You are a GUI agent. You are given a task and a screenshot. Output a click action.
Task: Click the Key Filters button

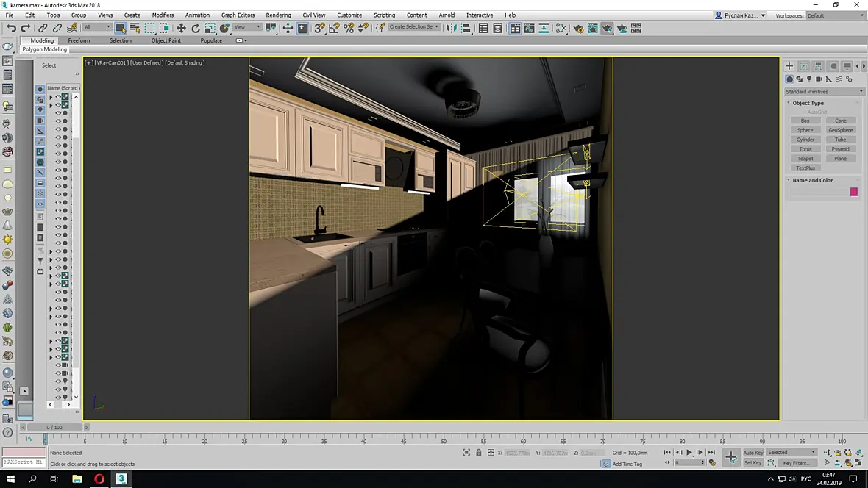tap(797, 463)
